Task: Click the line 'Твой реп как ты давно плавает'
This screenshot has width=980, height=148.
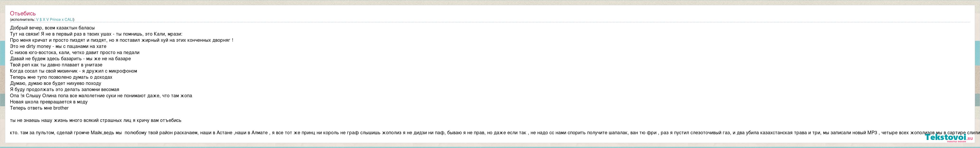Action: coord(56,65)
